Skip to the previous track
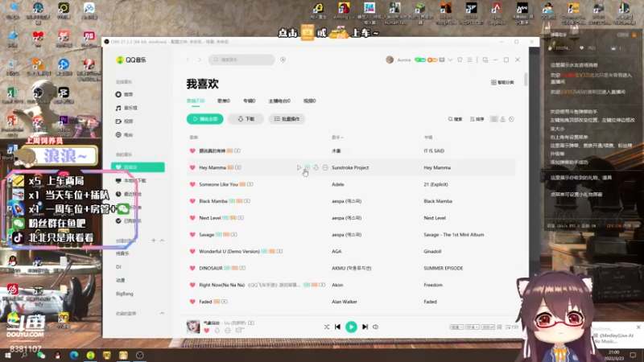This screenshot has height=362, width=644. pos(337,327)
